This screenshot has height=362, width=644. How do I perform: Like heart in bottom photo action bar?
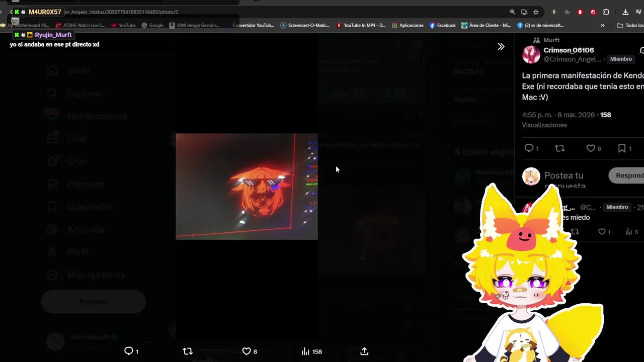(247, 351)
